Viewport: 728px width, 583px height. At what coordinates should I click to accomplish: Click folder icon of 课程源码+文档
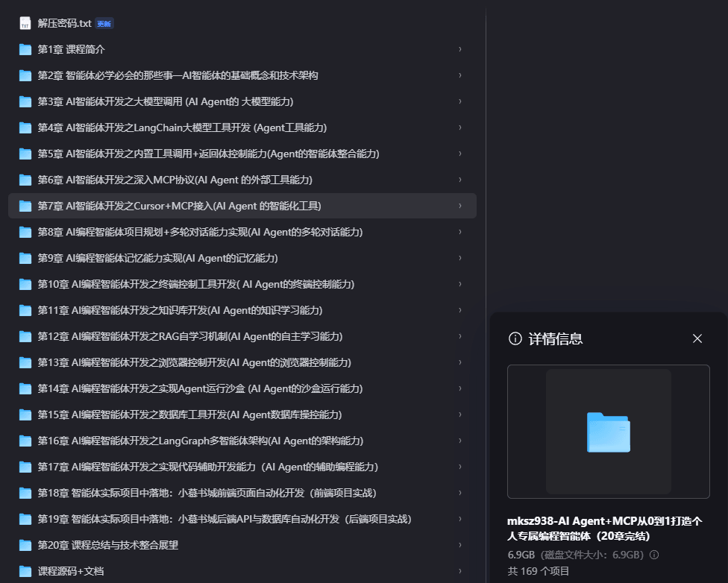pyautogui.click(x=25, y=571)
